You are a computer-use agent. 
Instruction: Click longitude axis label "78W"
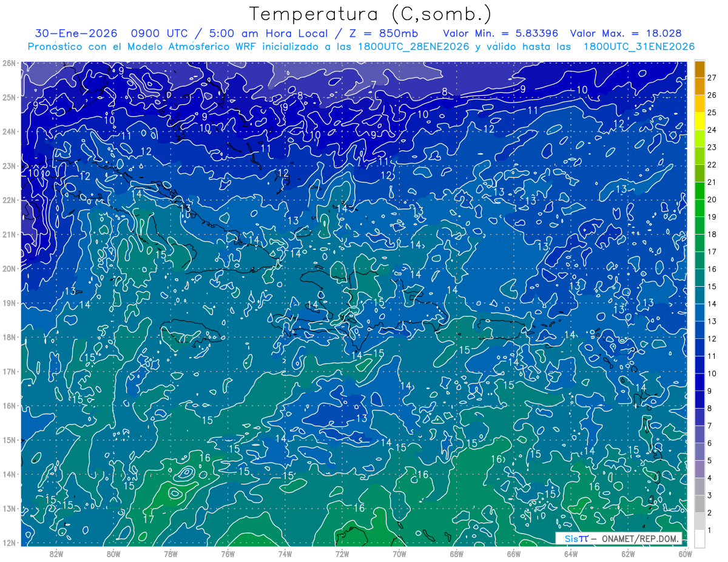(x=170, y=554)
